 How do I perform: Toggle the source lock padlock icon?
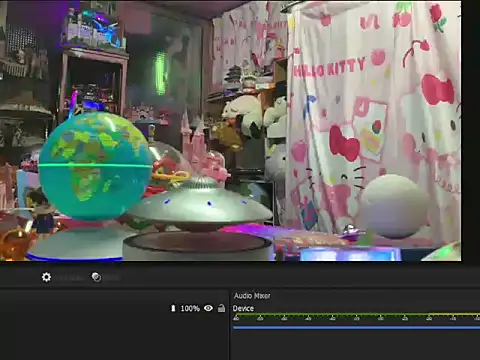[221, 308]
